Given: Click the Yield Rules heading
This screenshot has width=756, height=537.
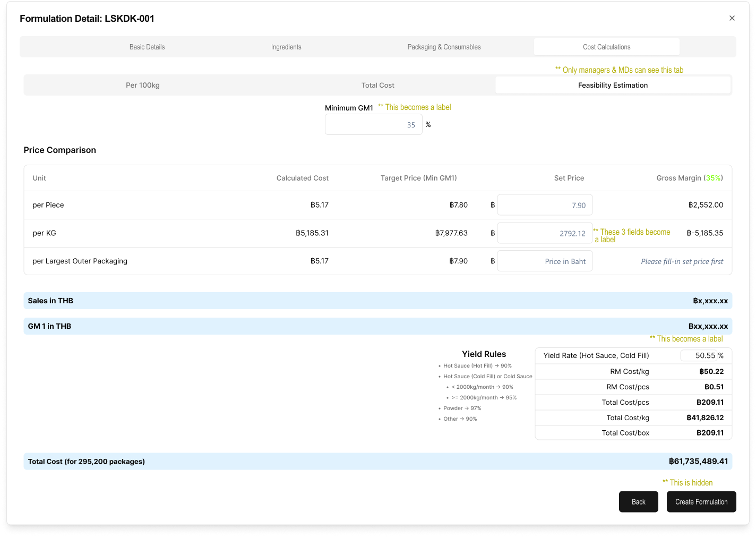Looking at the screenshot, I should (484, 354).
